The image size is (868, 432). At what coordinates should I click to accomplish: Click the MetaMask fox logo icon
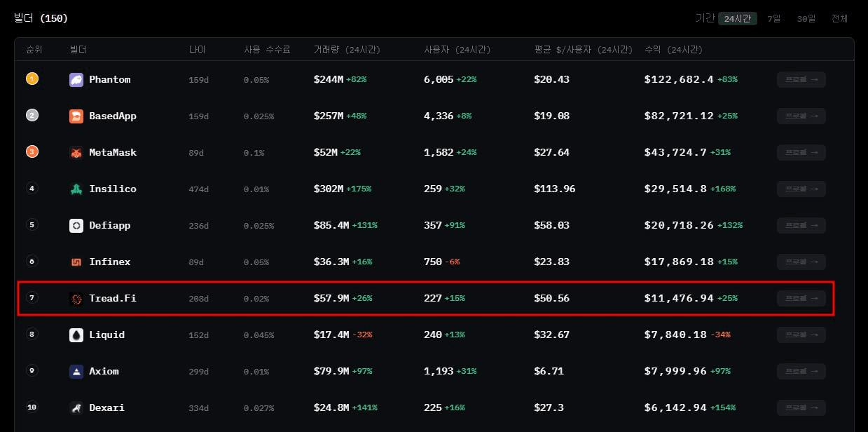point(76,153)
